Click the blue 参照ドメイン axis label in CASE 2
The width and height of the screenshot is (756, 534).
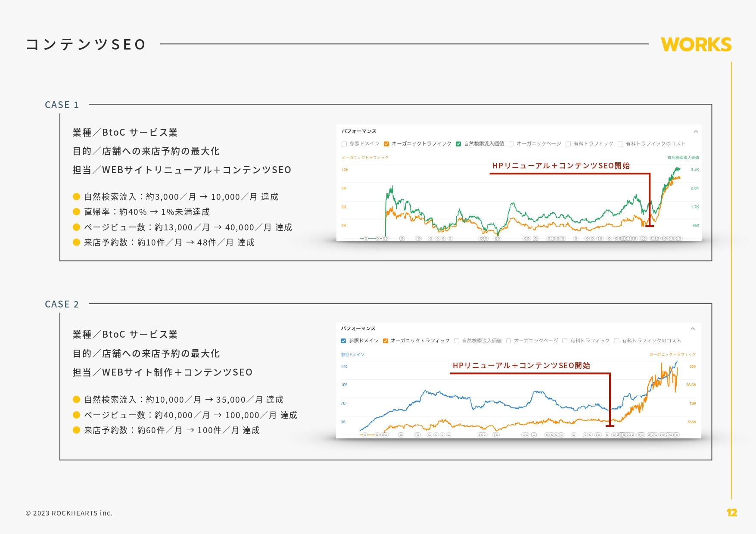(x=353, y=354)
